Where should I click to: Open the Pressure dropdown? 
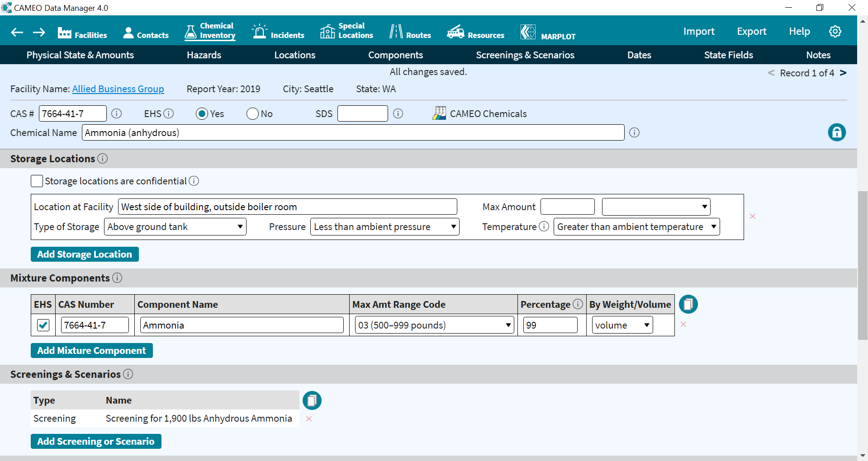[385, 227]
